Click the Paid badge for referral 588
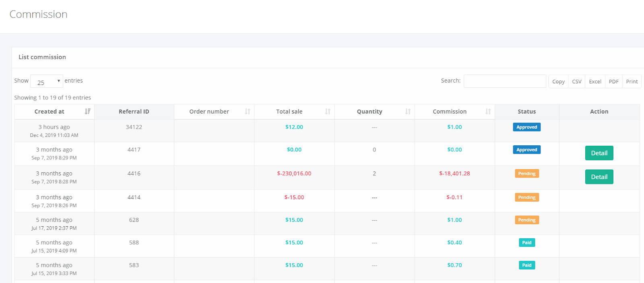 click(526, 242)
